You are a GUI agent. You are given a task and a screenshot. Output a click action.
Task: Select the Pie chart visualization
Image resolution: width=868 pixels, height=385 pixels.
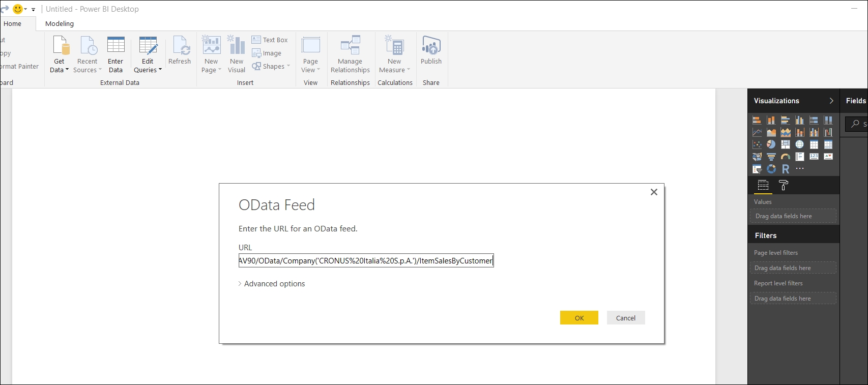click(x=771, y=144)
